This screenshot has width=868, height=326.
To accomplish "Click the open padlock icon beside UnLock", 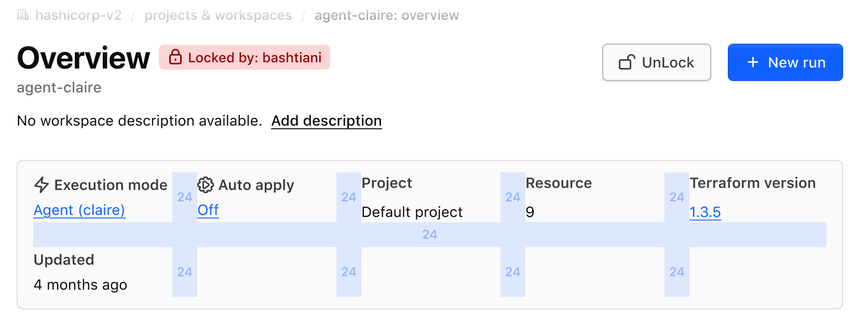I will [627, 62].
